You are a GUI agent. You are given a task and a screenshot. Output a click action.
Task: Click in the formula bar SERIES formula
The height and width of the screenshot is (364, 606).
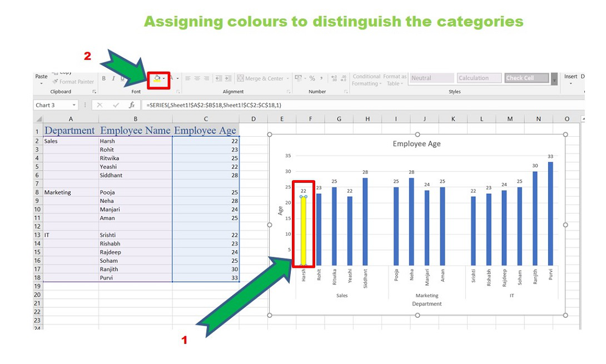[213, 105]
